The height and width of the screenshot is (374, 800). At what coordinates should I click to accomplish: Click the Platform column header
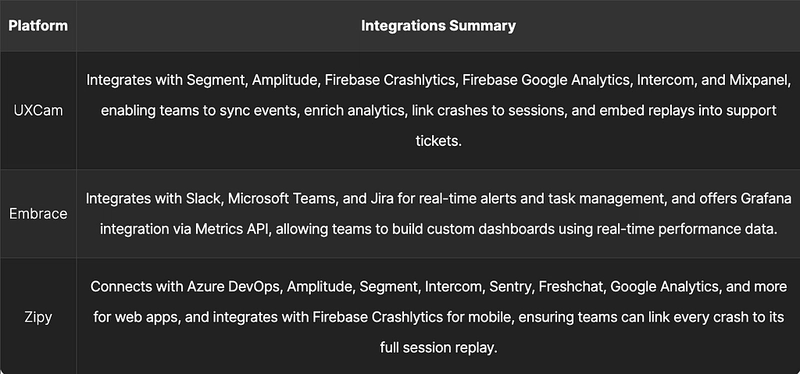[38, 26]
